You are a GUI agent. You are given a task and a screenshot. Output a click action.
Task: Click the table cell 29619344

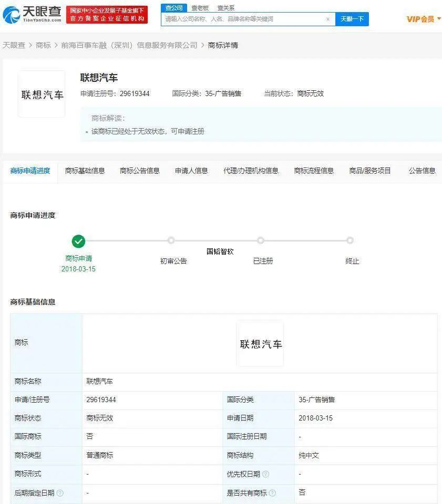tap(101, 400)
